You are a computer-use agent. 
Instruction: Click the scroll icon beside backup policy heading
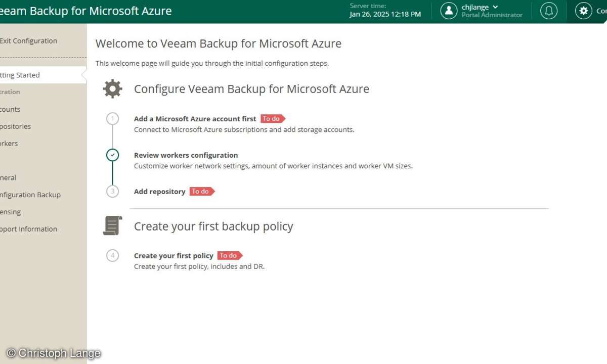click(112, 225)
